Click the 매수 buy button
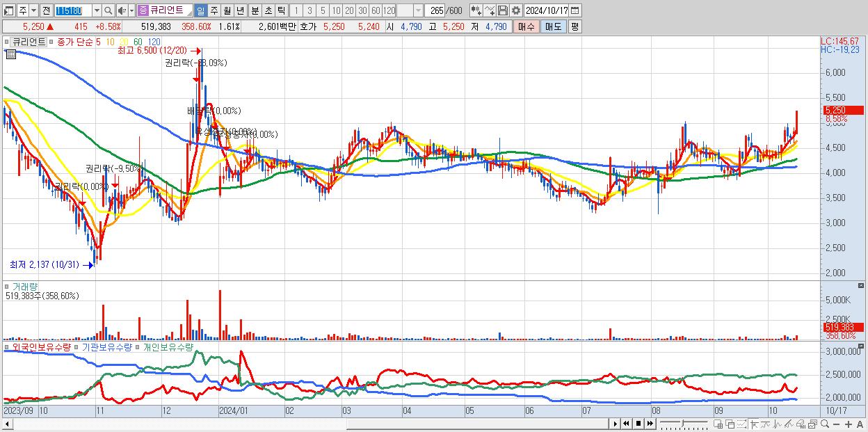The width and height of the screenshot is (868, 432). coord(527,26)
